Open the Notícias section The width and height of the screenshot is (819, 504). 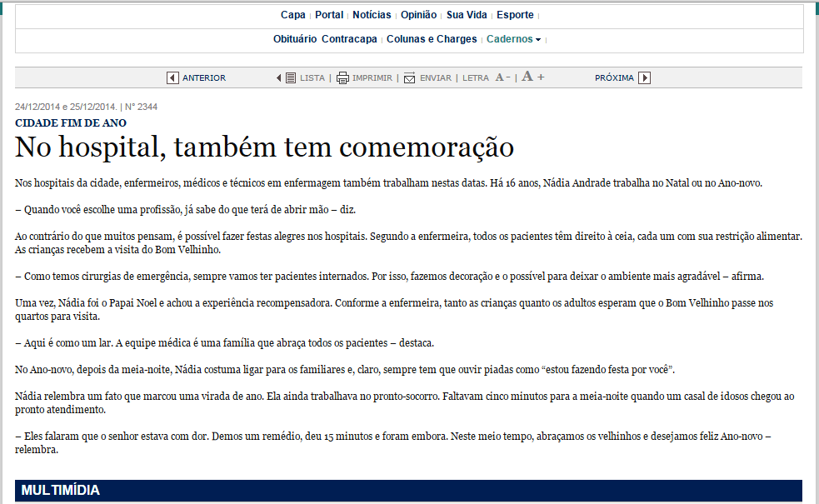(372, 15)
